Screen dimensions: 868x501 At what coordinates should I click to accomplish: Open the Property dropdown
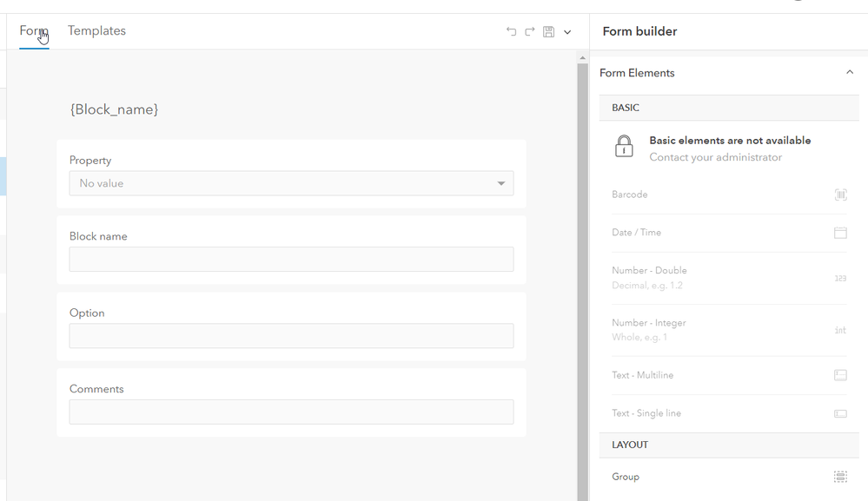pos(291,183)
